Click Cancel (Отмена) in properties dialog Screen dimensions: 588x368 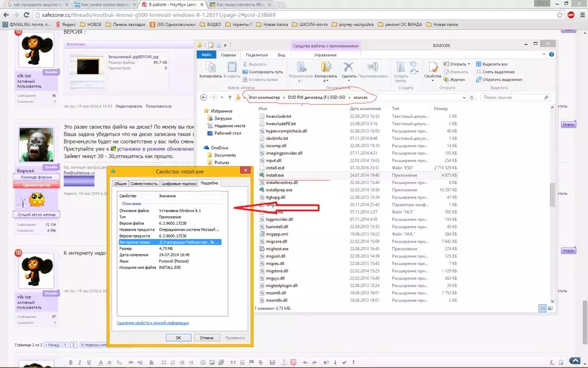click(206, 338)
